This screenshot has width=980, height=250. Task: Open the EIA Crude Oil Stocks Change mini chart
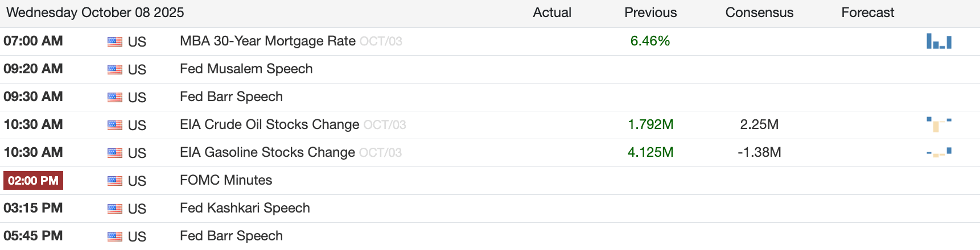tap(939, 124)
